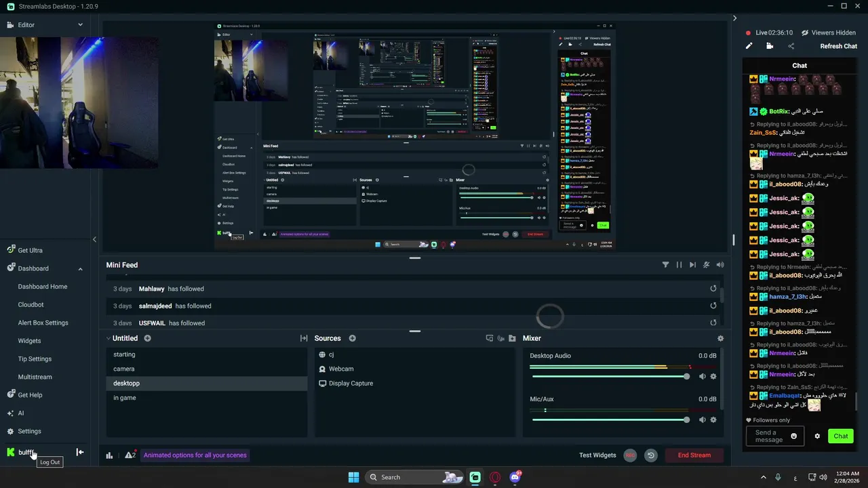Open Cloudbot in sidebar

coord(31,305)
